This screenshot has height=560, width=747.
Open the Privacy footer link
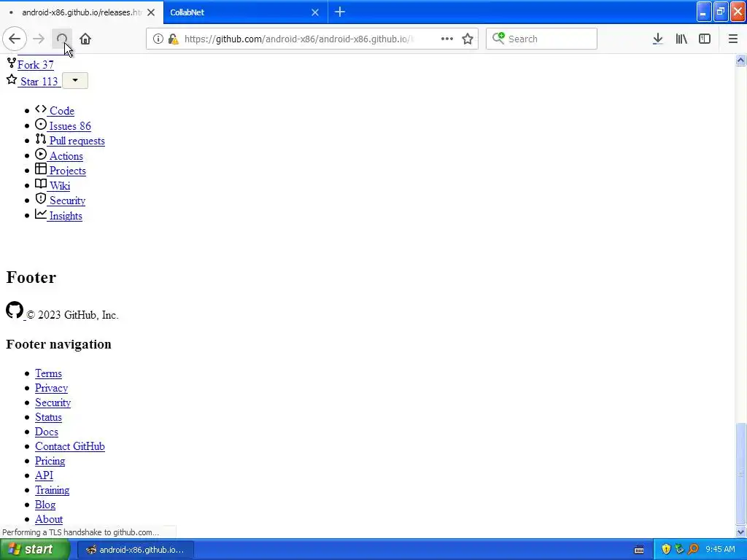click(x=52, y=388)
